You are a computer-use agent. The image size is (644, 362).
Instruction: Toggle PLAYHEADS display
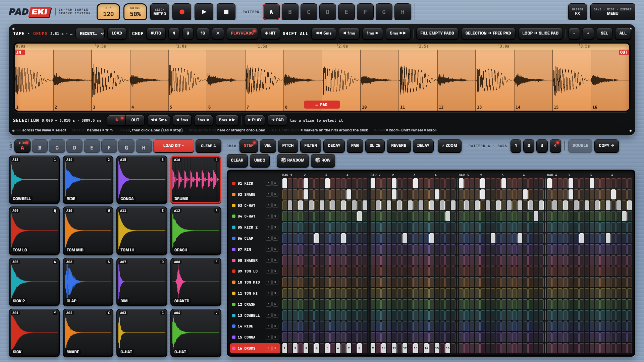pyautogui.click(x=242, y=34)
